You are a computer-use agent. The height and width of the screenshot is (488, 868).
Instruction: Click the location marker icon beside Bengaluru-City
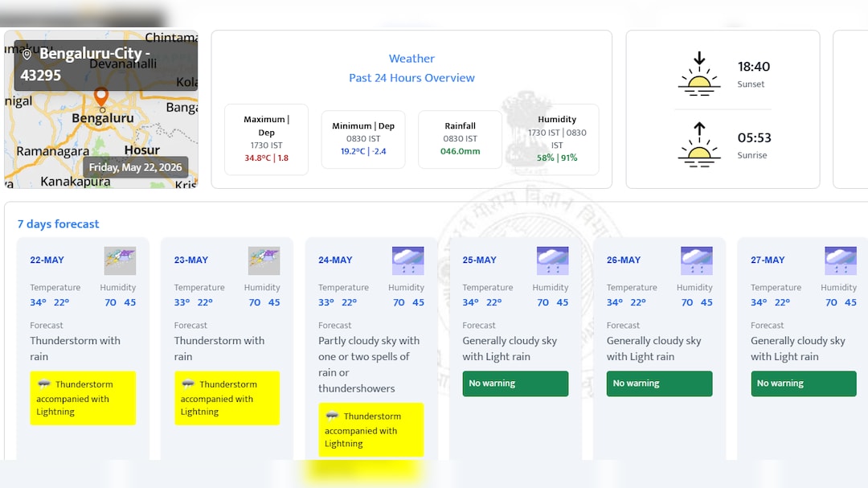pyautogui.click(x=27, y=55)
